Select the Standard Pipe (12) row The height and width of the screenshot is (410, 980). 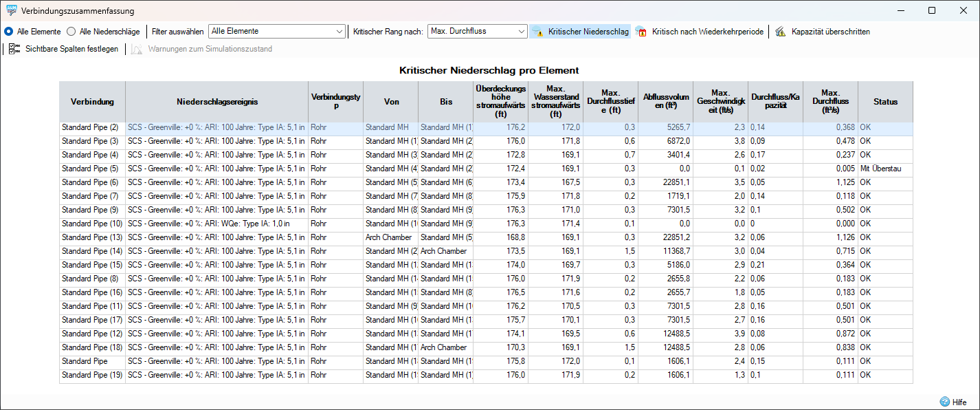(x=487, y=334)
